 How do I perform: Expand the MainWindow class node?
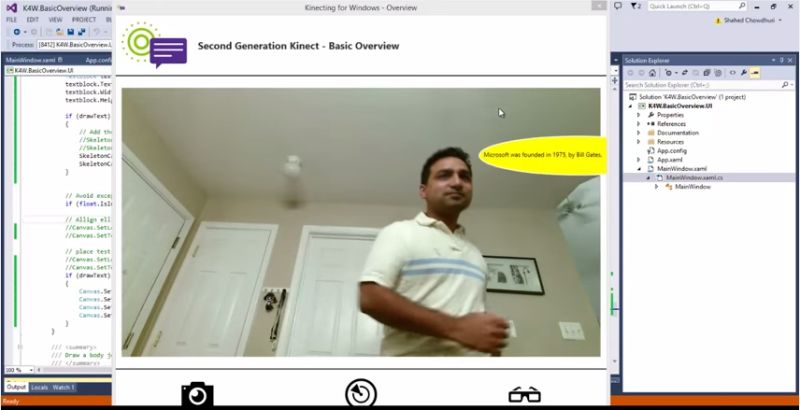click(x=657, y=187)
